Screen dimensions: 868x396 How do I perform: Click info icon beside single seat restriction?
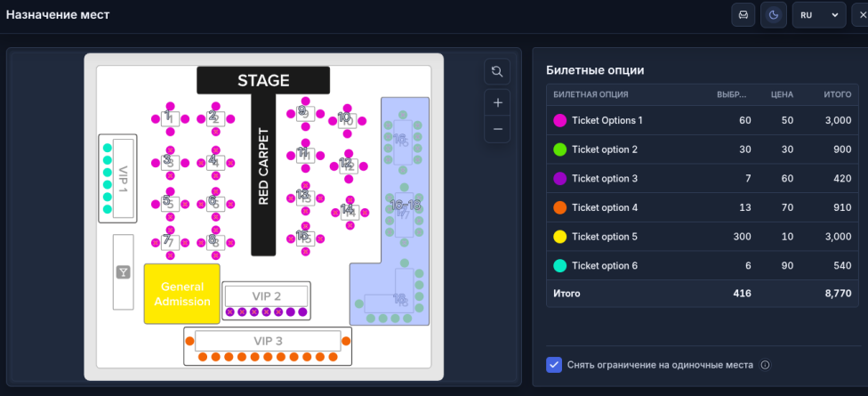pos(766,365)
